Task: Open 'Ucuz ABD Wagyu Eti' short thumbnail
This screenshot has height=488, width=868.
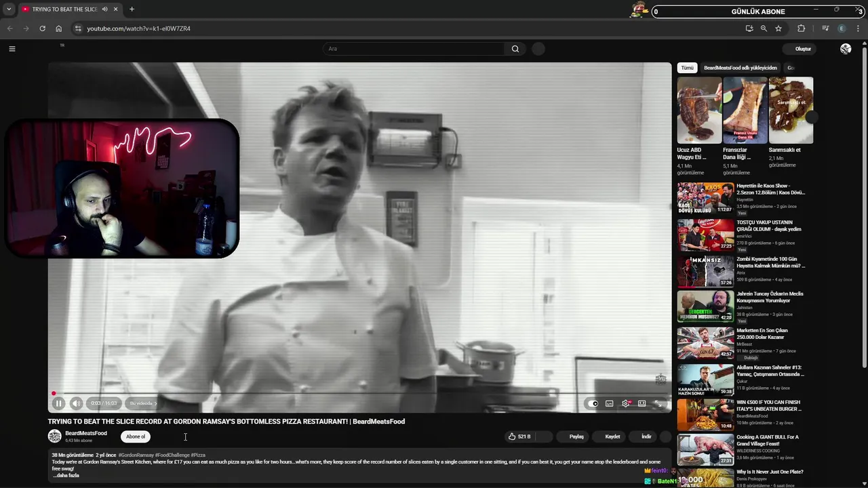Action: pyautogui.click(x=699, y=110)
